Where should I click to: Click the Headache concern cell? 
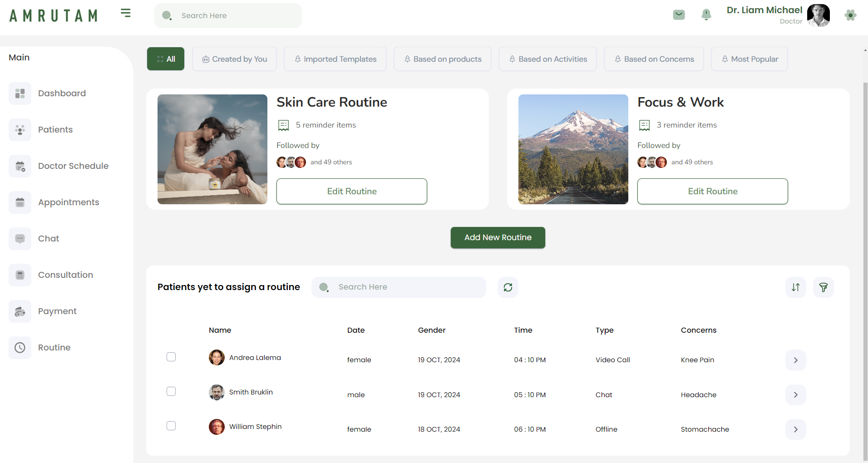point(699,395)
